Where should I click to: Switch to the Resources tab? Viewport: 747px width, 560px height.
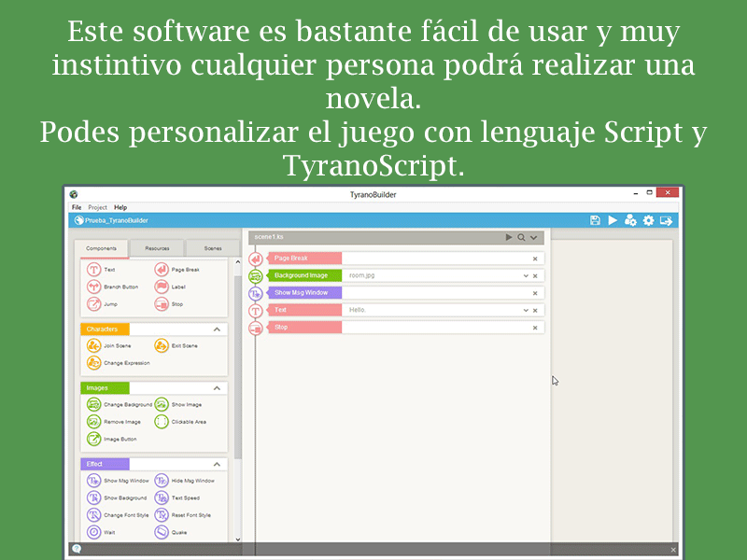pos(157,248)
